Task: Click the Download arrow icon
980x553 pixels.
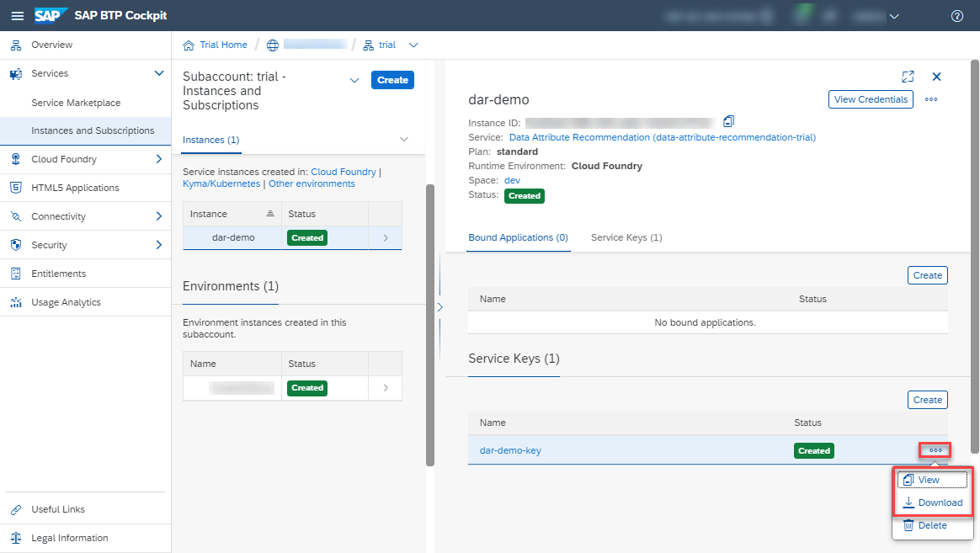Action: [x=908, y=502]
